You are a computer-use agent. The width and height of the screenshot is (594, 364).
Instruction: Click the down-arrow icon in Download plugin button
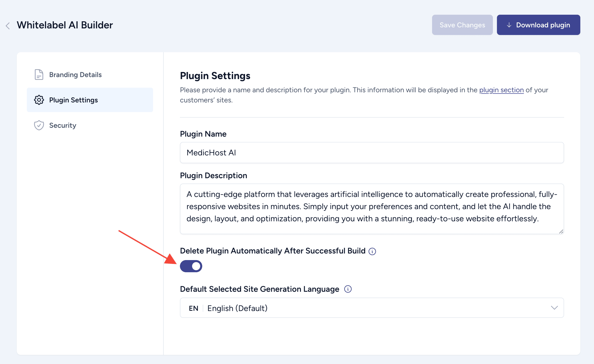tap(509, 25)
